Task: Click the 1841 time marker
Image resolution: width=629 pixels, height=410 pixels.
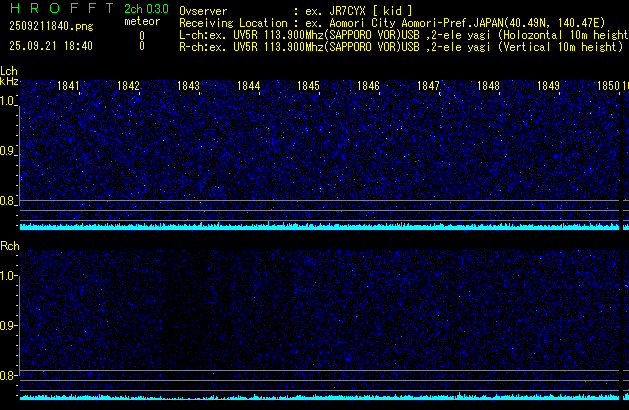Action: coord(69,87)
